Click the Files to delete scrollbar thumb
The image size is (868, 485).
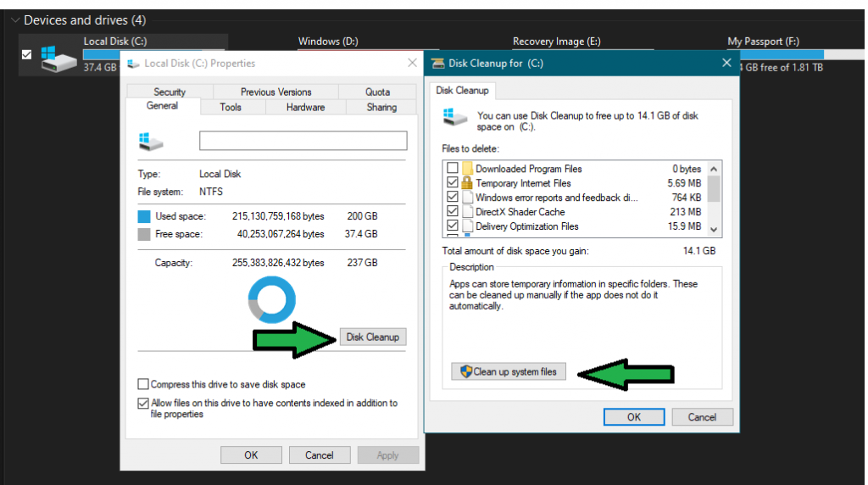click(714, 188)
